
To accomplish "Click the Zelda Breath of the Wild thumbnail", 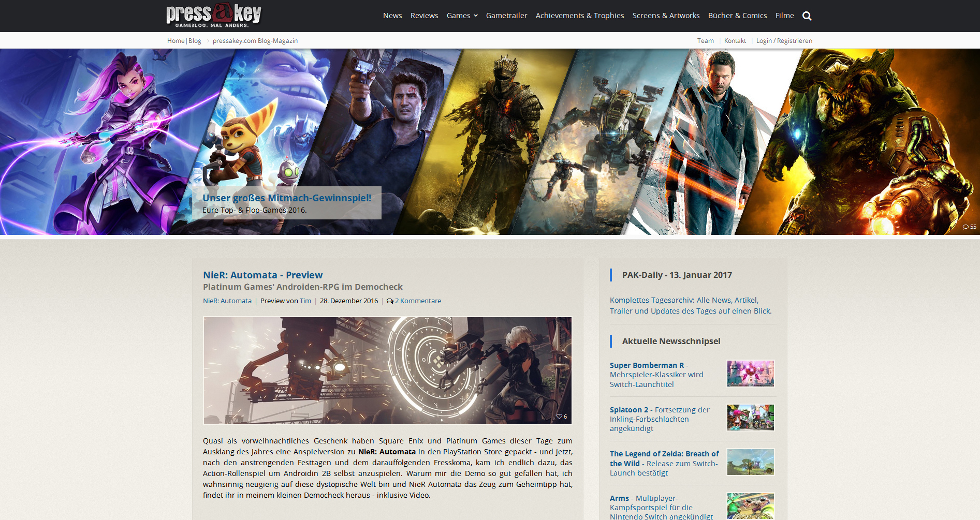I will coord(751,462).
